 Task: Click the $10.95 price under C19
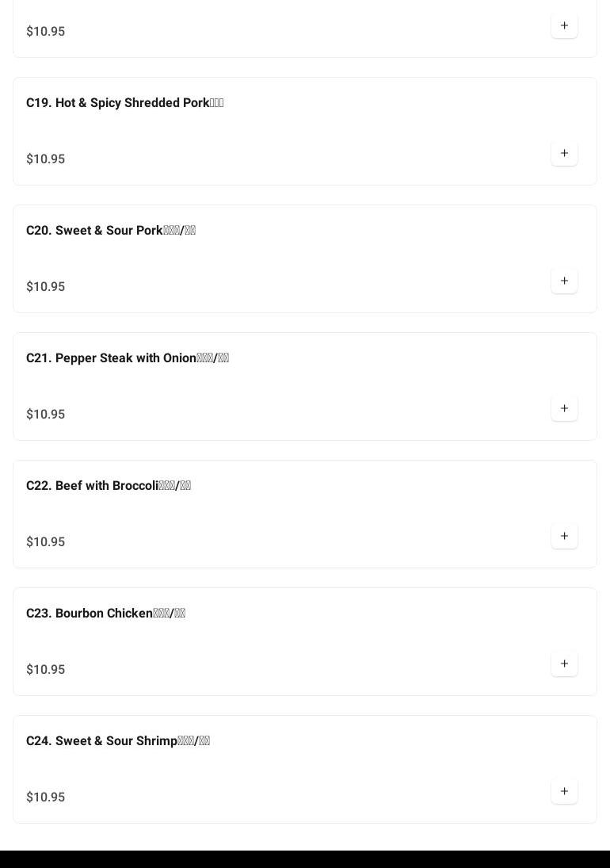click(x=46, y=159)
